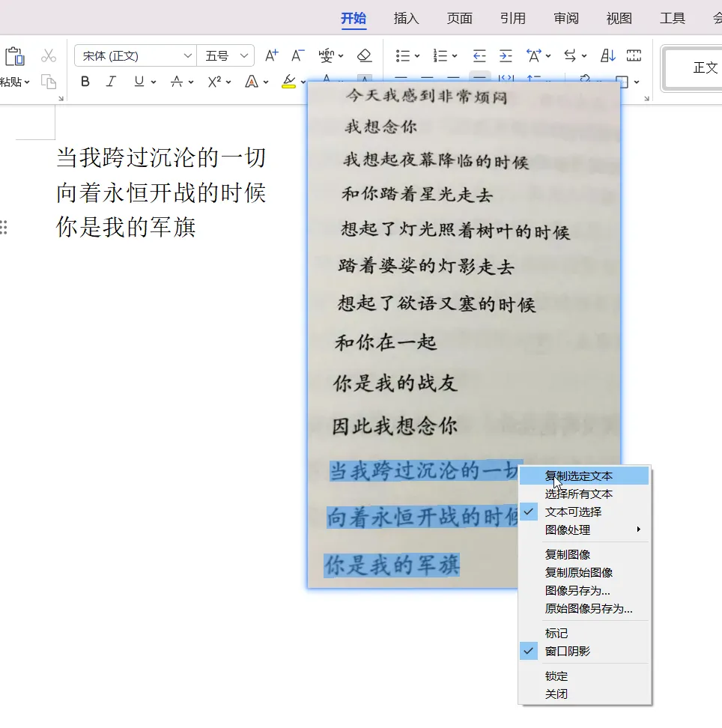Click the increase indent icon
Screen dimensions: 722x728
[506, 55]
